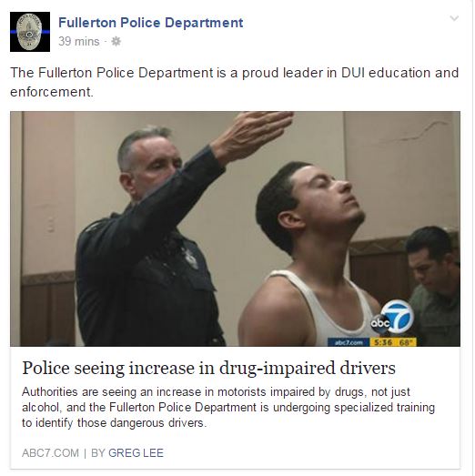
Task: Click the article description about impaired motorists
Action: coord(228,408)
